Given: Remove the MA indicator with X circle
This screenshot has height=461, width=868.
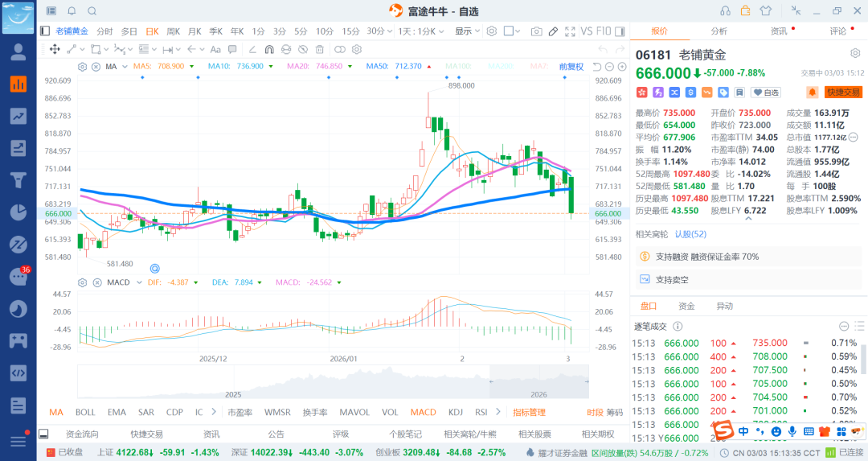Looking at the screenshot, I should pyautogui.click(x=96, y=67).
